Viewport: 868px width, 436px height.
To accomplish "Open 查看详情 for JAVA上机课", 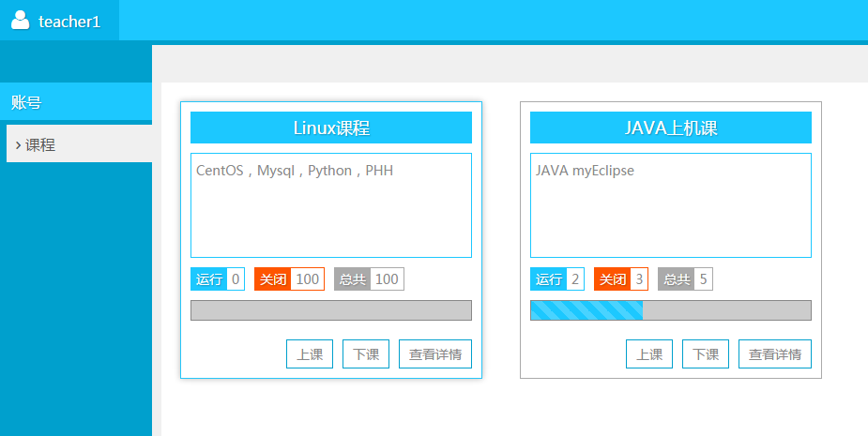I will 775,354.
